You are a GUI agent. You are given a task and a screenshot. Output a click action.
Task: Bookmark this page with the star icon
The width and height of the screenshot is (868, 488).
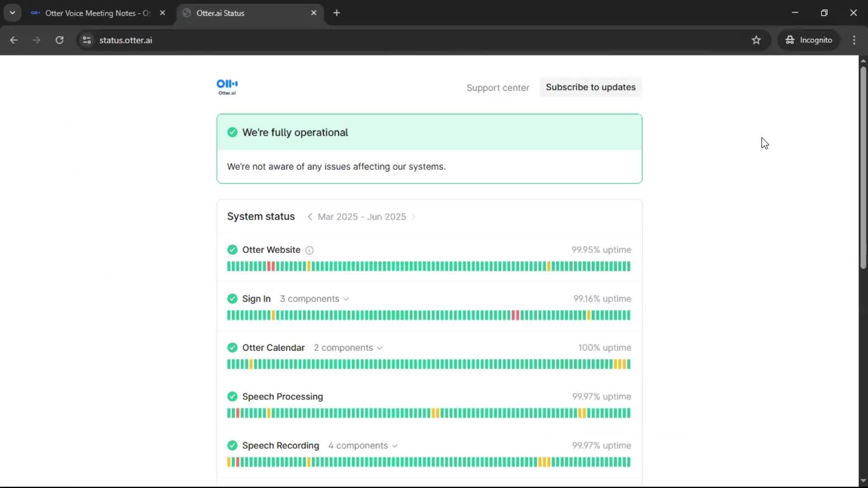(x=756, y=40)
